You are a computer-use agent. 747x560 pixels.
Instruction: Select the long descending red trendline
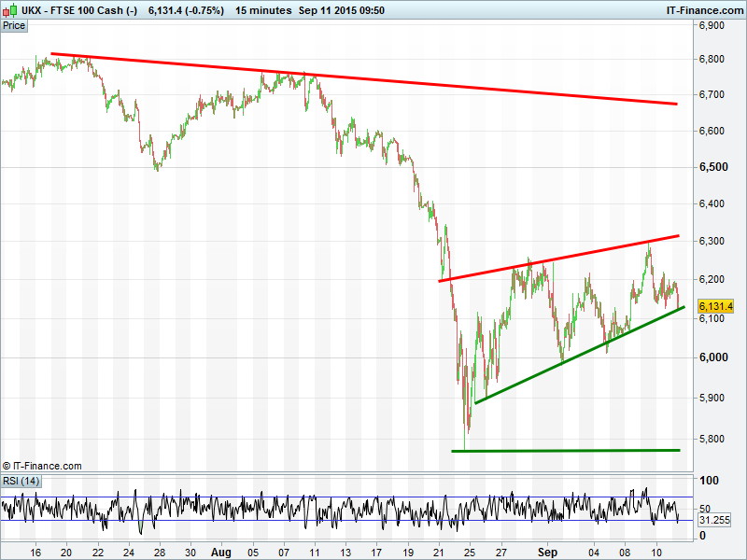pyautogui.click(x=364, y=78)
